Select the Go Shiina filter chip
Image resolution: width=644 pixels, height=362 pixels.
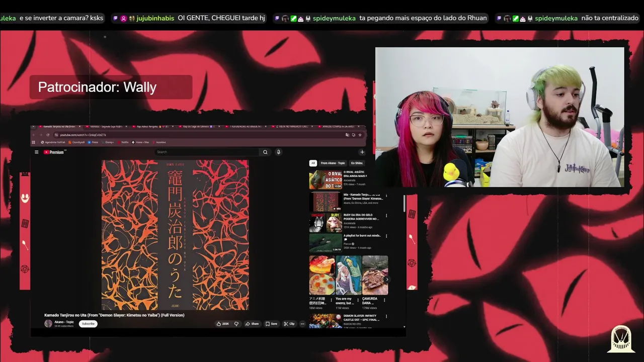(x=357, y=163)
